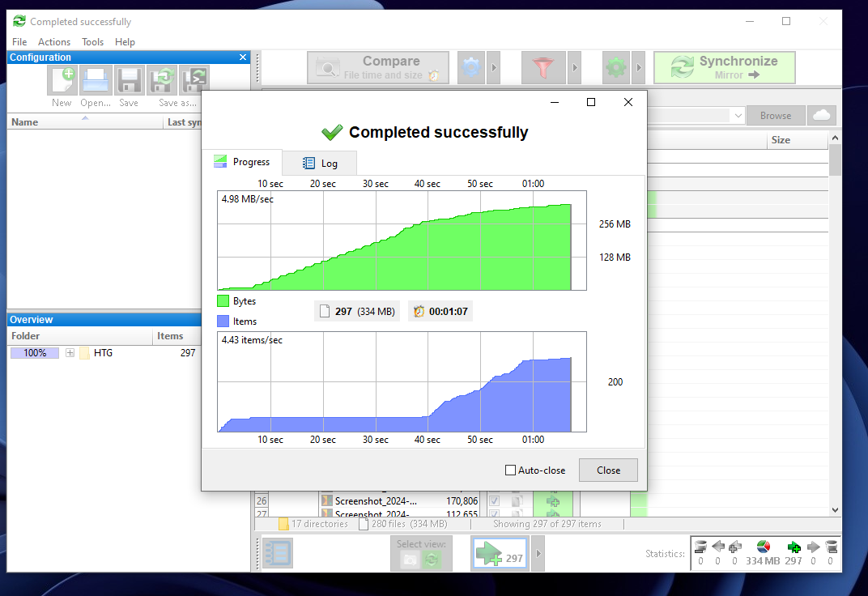Start Compare by file time and size

tap(378, 67)
